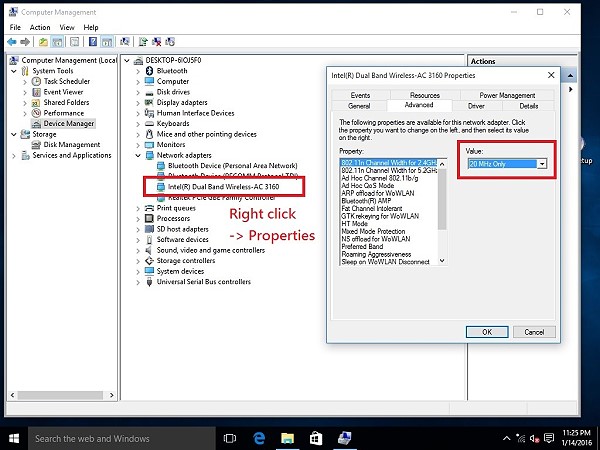Click the Event Viewer icon
The height and width of the screenshot is (450, 600).
coord(36,92)
